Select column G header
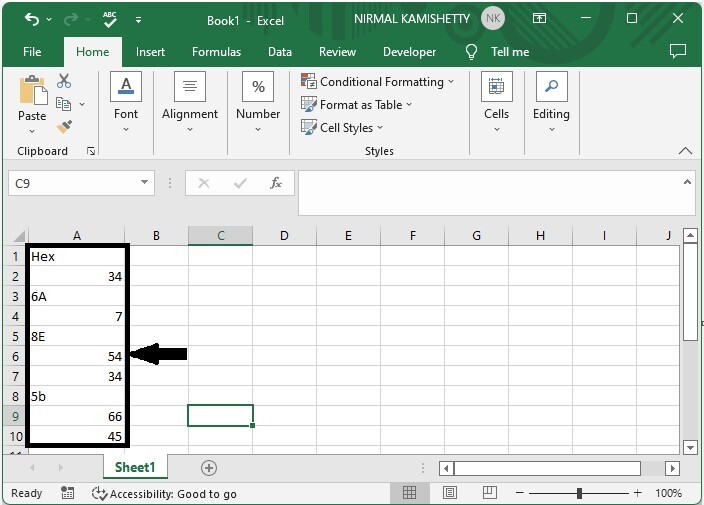704x505 pixels. pyautogui.click(x=476, y=236)
